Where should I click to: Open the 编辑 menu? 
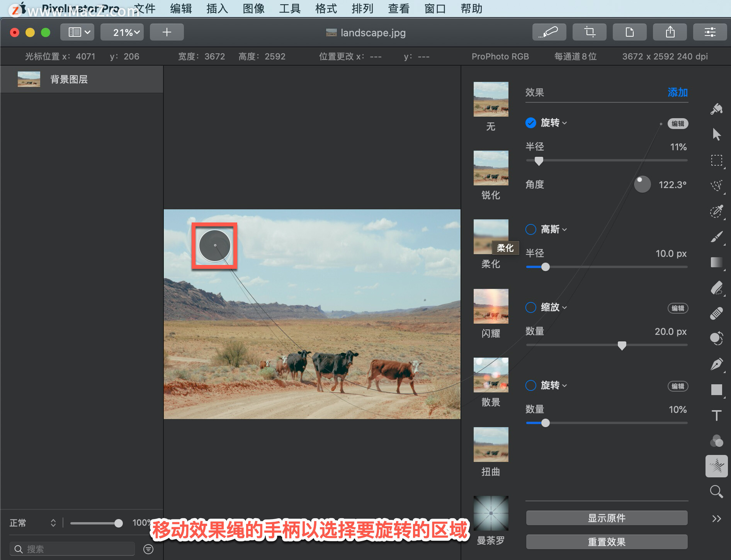pyautogui.click(x=181, y=8)
